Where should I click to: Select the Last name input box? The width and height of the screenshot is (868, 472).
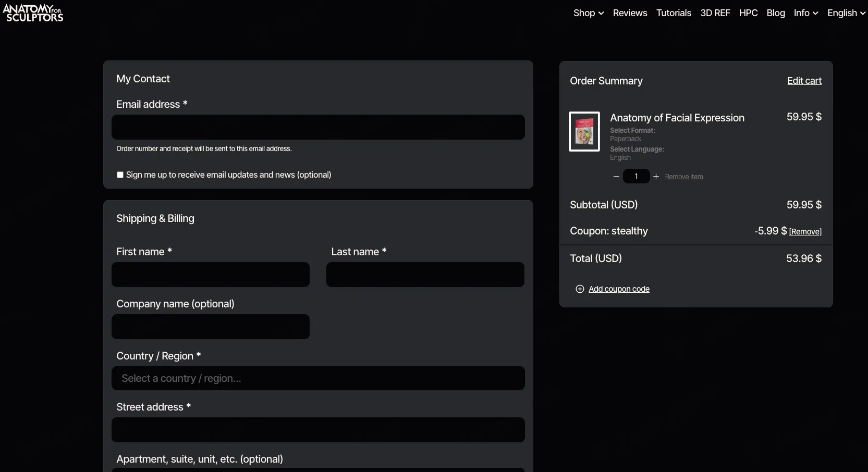click(x=425, y=275)
